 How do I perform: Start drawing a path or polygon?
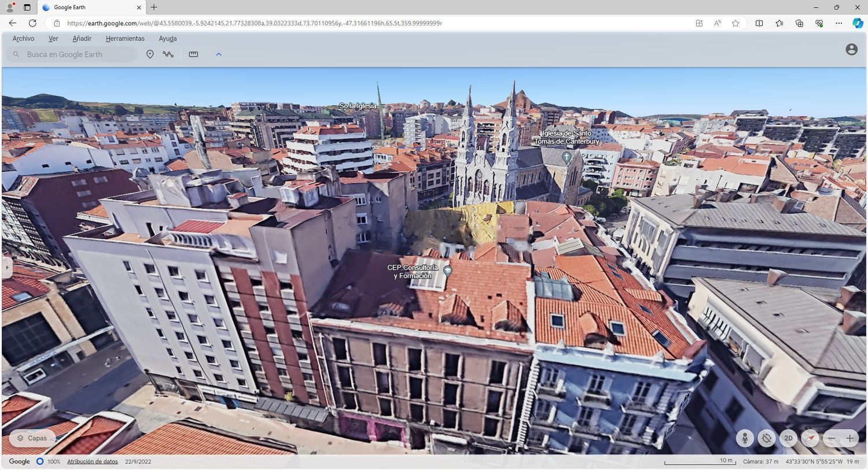[x=168, y=54]
